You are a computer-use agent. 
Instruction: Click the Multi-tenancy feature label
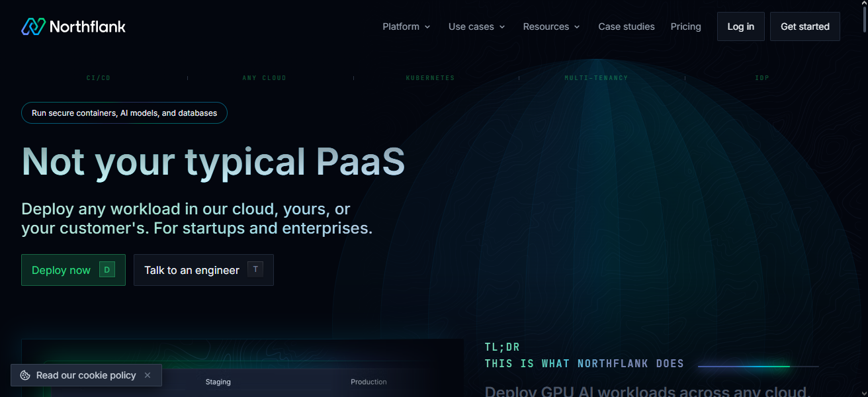596,78
